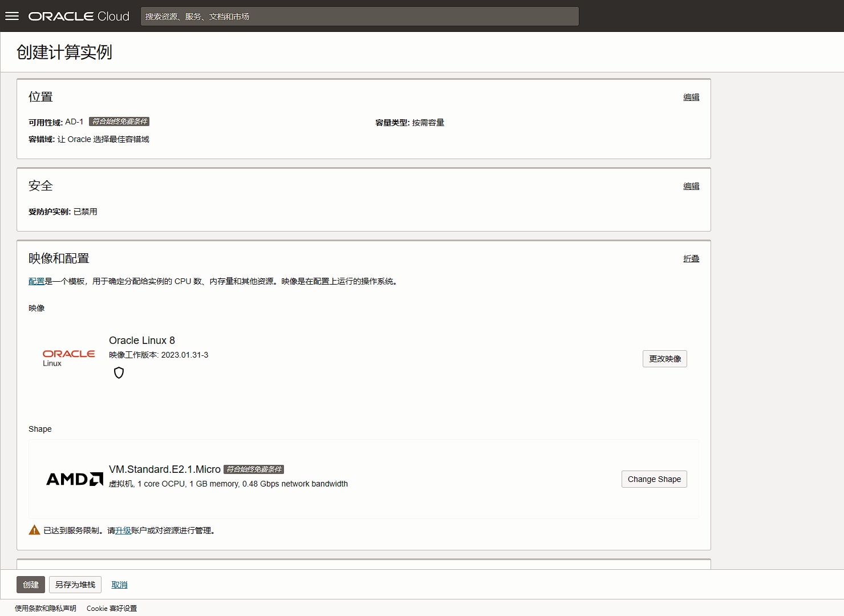Image resolution: width=844 pixels, height=616 pixels.
Task: Click the Oracle Linux image logo
Action: click(68, 358)
